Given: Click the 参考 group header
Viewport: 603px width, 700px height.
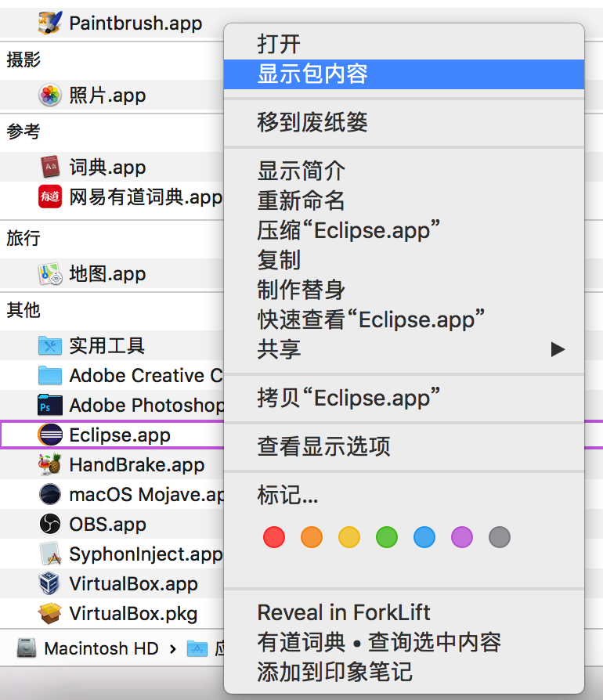Looking at the screenshot, I should click(23, 132).
